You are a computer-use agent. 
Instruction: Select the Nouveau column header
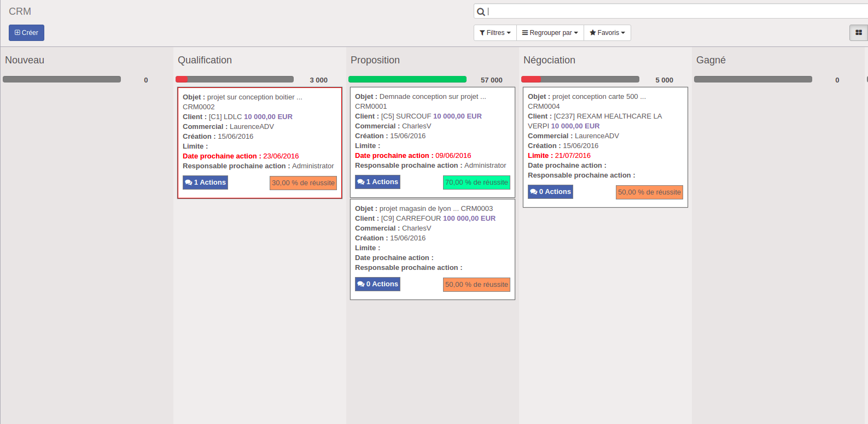click(x=25, y=60)
